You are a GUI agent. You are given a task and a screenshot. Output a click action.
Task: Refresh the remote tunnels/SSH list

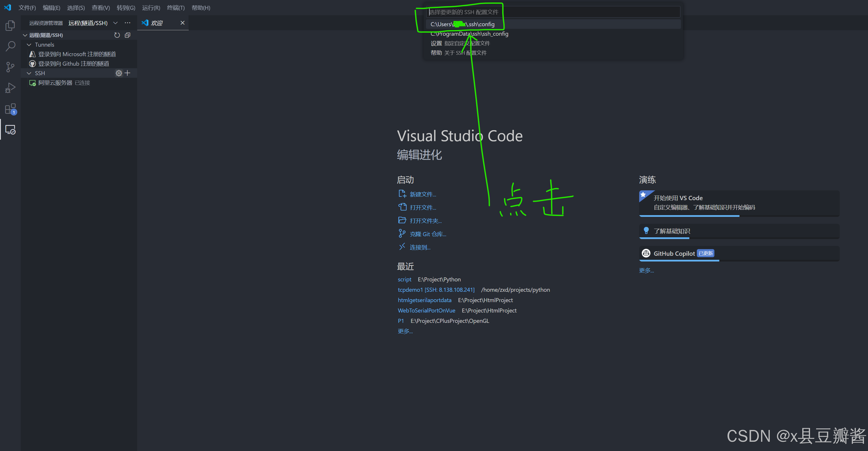[x=117, y=35]
